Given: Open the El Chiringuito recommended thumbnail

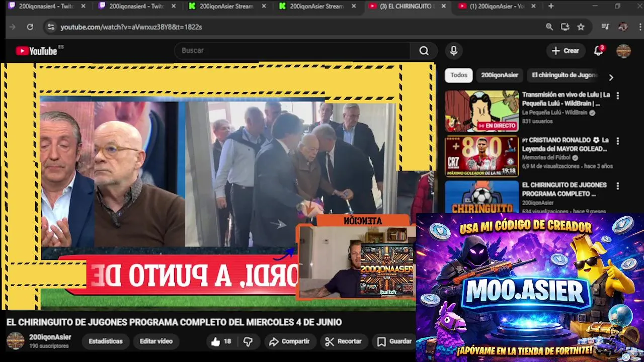Looking at the screenshot, I should 481,197.
